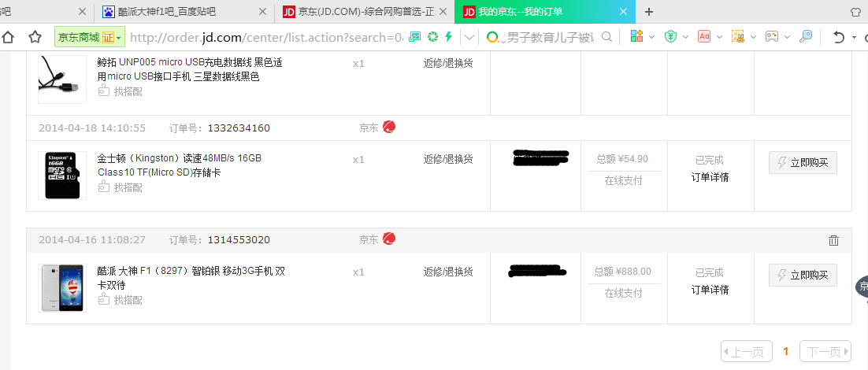868x370 pixels.
Task: Expand the arrow beside the screenshot icon
Action: pyautogui.click(x=754, y=37)
